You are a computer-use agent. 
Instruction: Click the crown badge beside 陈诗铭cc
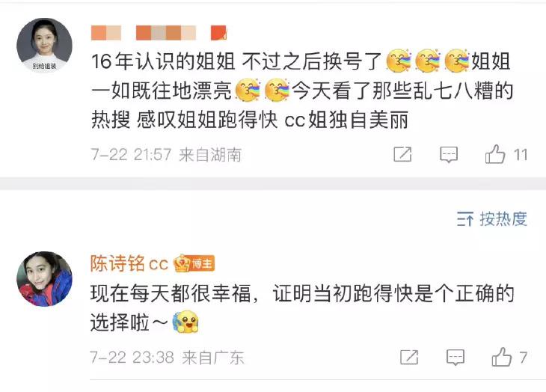coord(182,263)
